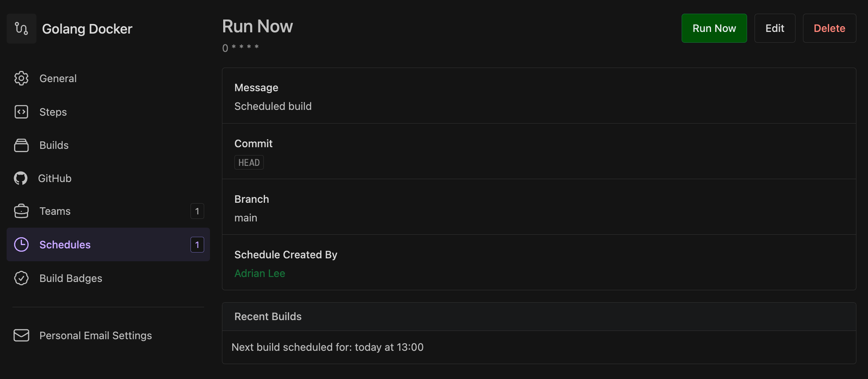
Task: Navigate to the GitHub section
Action: tap(54, 178)
